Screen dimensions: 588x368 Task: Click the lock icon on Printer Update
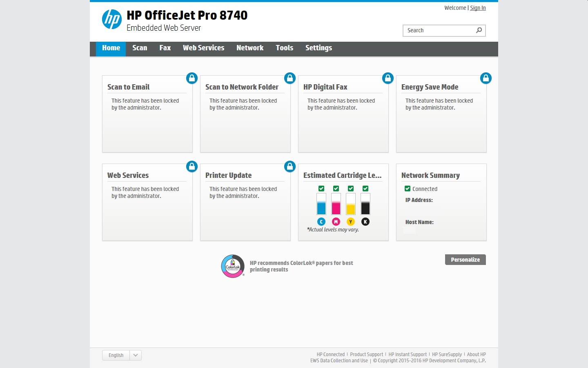[290, 166]
